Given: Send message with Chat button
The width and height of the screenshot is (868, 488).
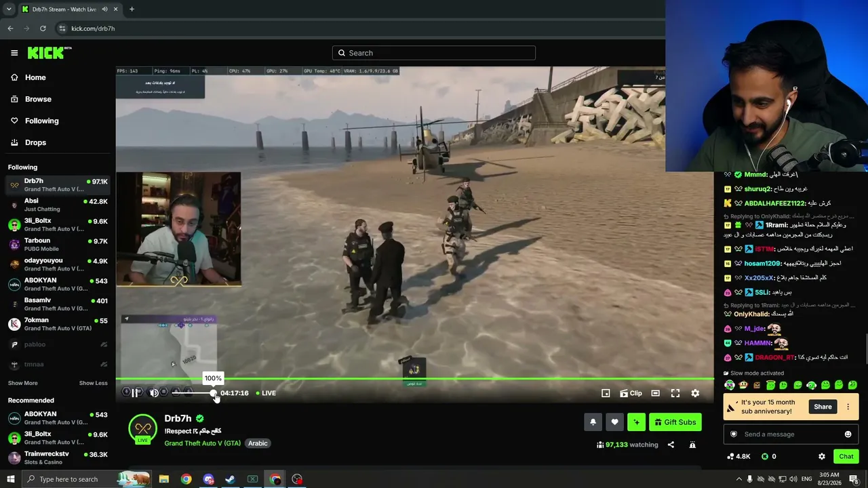Looking at the screenshot, I should coord(846,456).
